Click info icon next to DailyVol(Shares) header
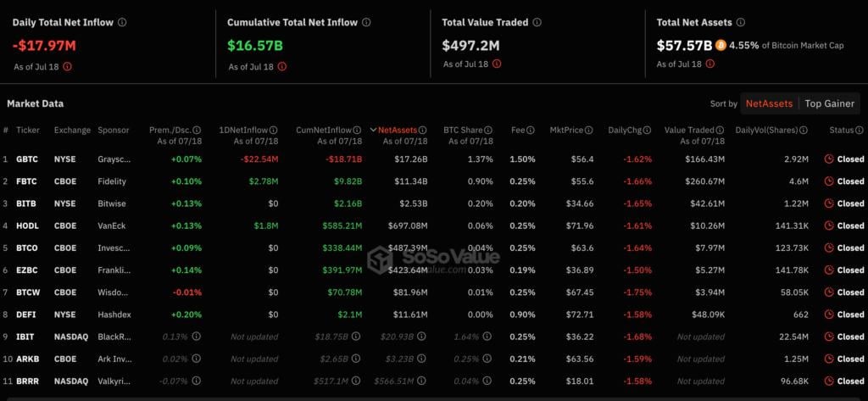 coord(804,131)
